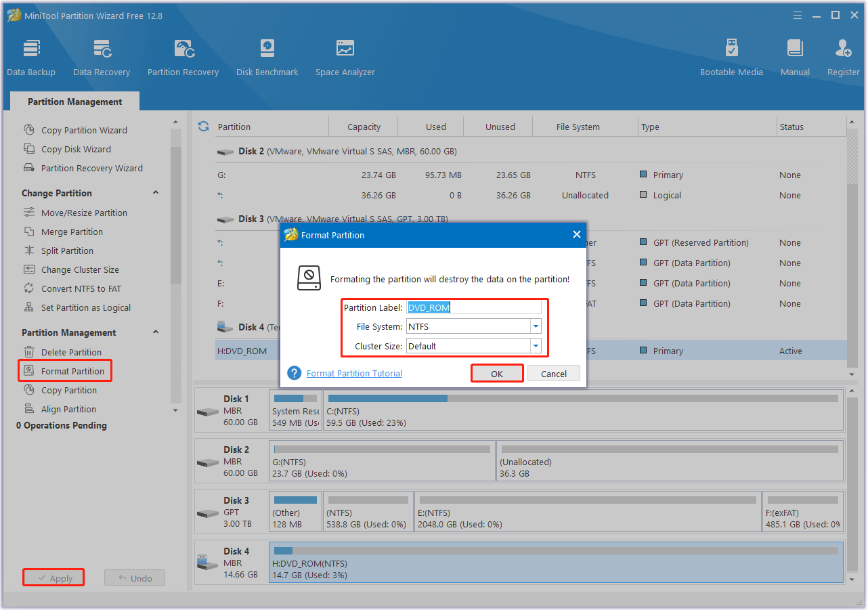The width and height of the screenshot is (868, 610).
Task: Open the Format Partition Tutorial link
Action: coord(354,373)
